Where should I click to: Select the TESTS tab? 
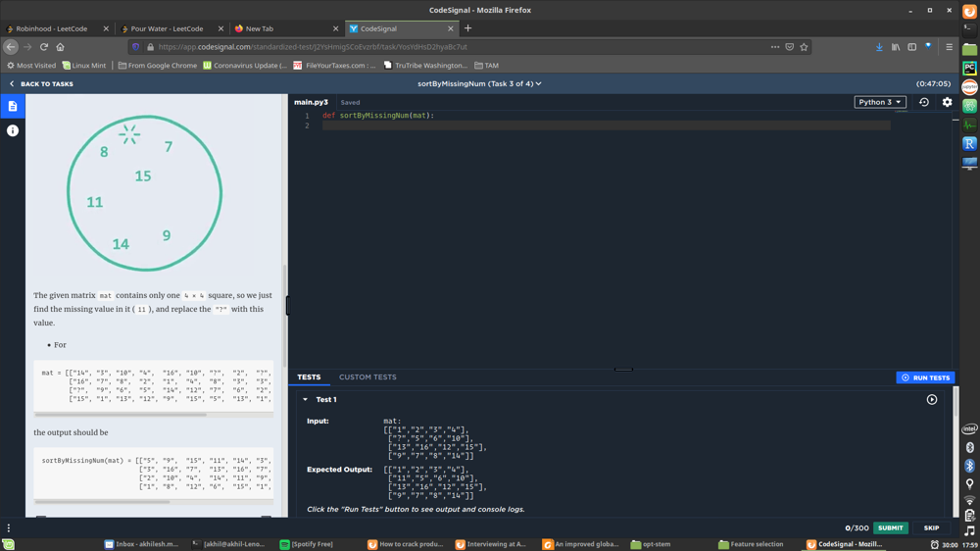tap(309, 377)
